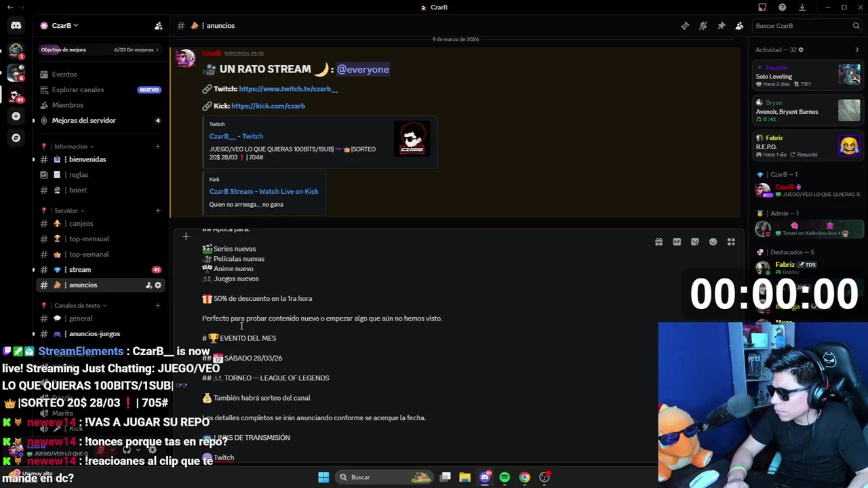Open Windows Start button

click(323, 477)
